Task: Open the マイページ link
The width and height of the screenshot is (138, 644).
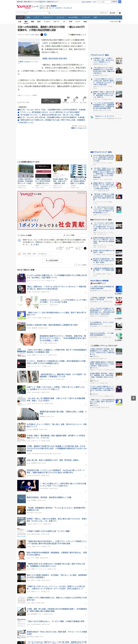Action: tap(103, 13)
